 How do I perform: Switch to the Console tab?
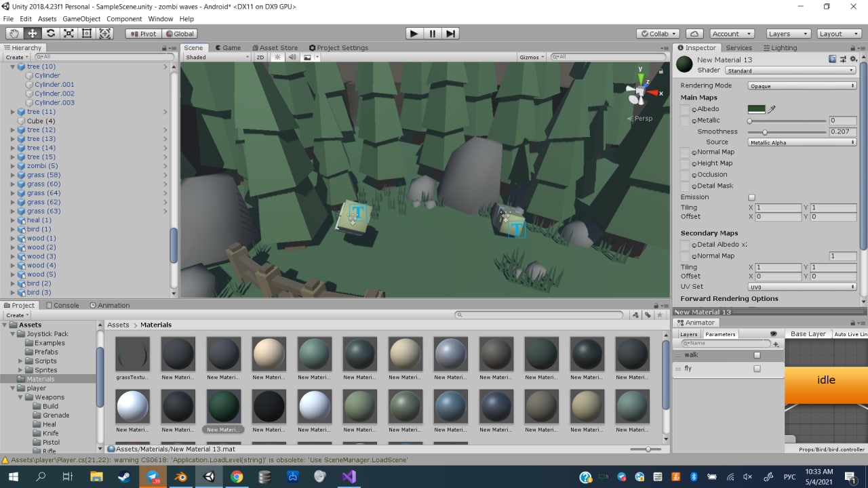click(x=62, y=305)
